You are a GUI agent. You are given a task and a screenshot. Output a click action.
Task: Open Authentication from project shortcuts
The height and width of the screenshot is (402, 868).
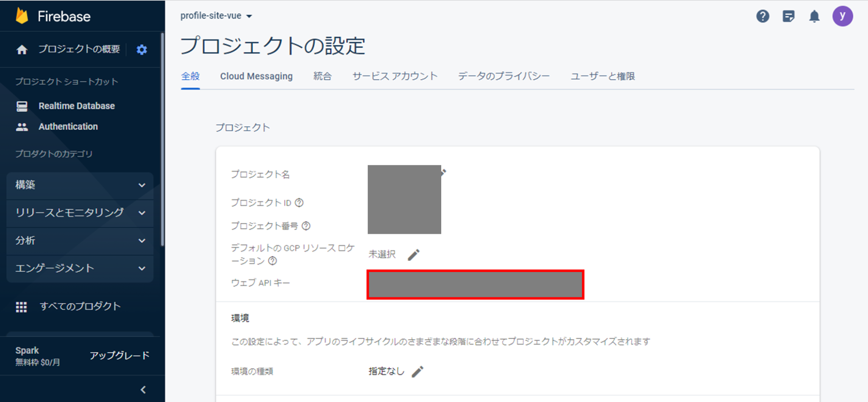68,126
